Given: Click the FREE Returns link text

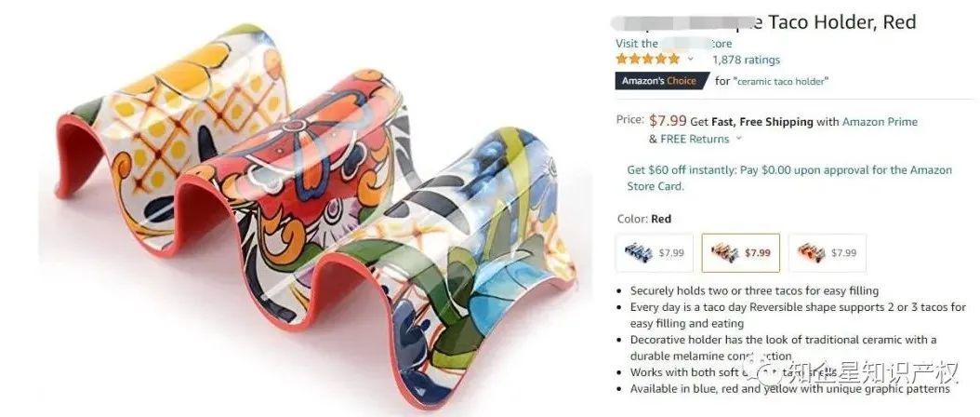Looking at the screenshot, I should [x=695, y=139].
